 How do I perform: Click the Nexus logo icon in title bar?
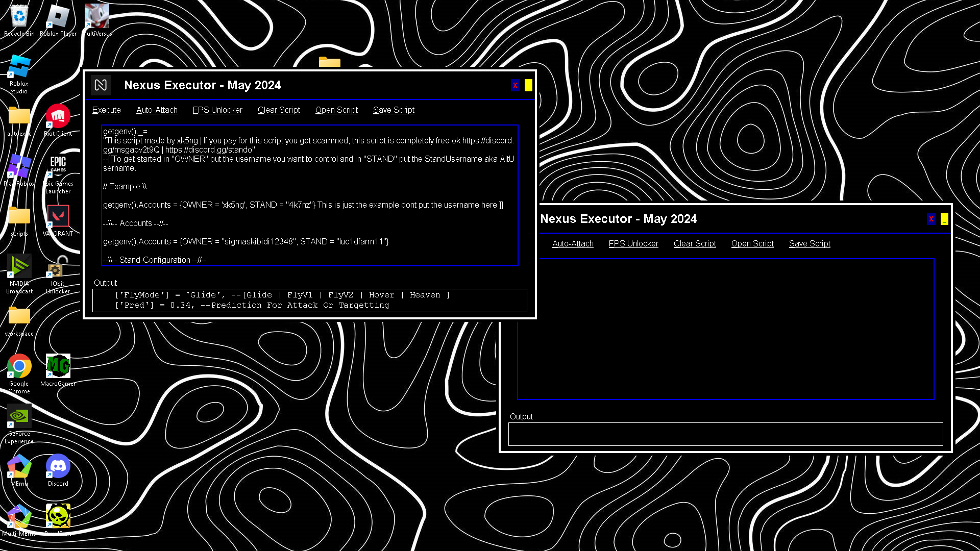pos(101,85)
